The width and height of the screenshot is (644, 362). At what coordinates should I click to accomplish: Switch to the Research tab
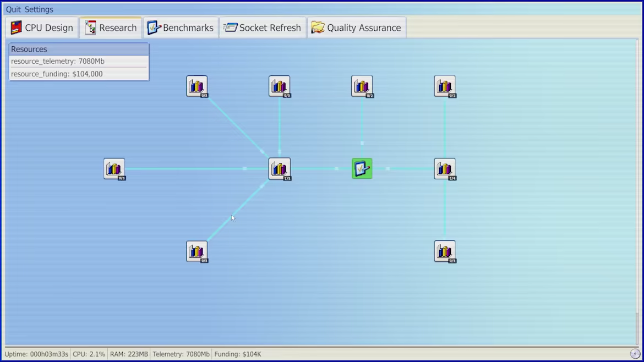click(x=111, y=28)
